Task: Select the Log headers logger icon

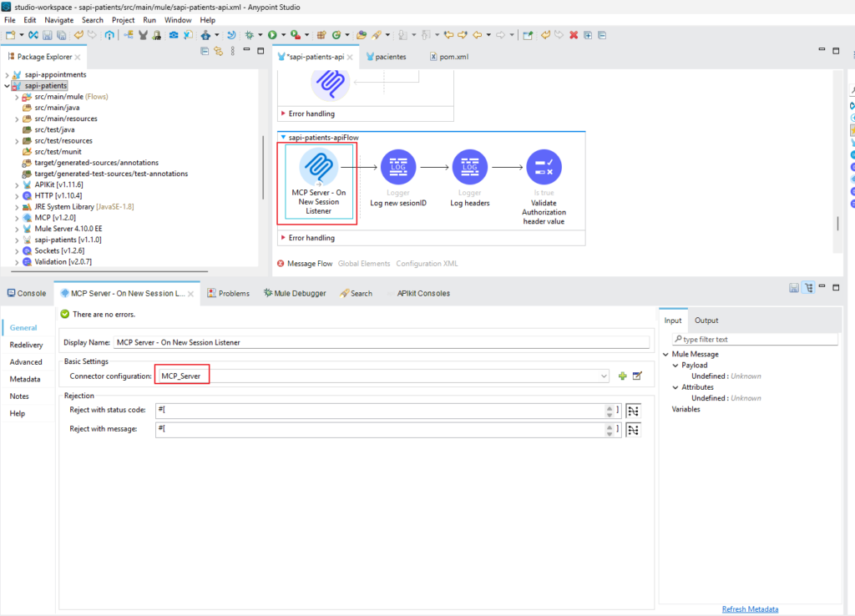Action: [x=469, y=167]
